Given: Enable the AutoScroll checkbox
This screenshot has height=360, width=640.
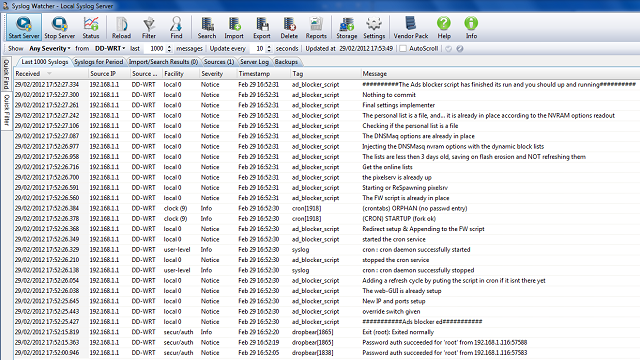Looking at the screenshot, I should (403, 49).
